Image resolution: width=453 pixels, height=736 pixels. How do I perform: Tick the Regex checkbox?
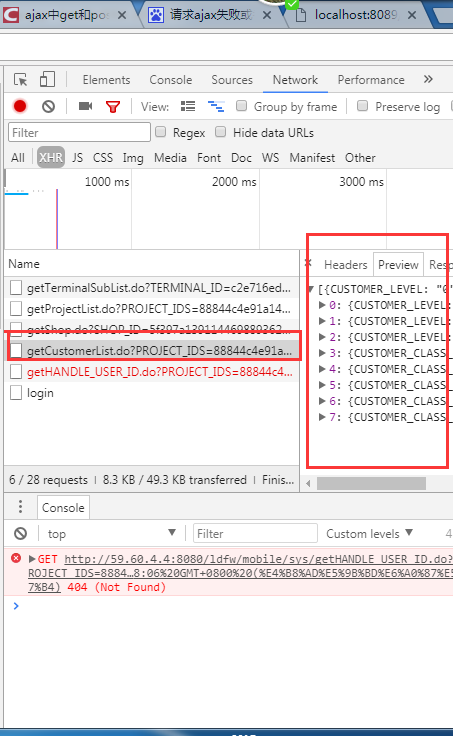tap(161, 132)
